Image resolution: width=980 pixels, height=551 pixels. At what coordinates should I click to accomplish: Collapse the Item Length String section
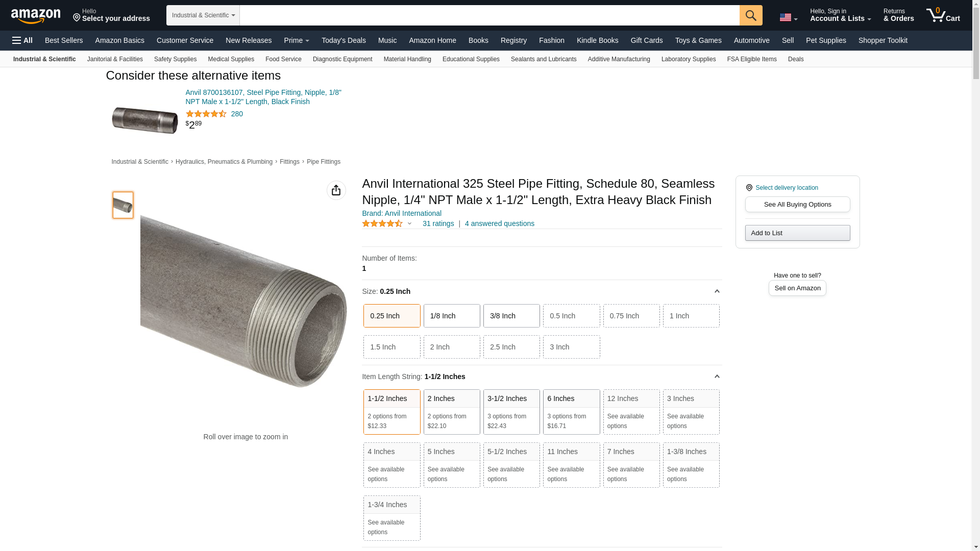pyautogui.click(x=717, y=377)
